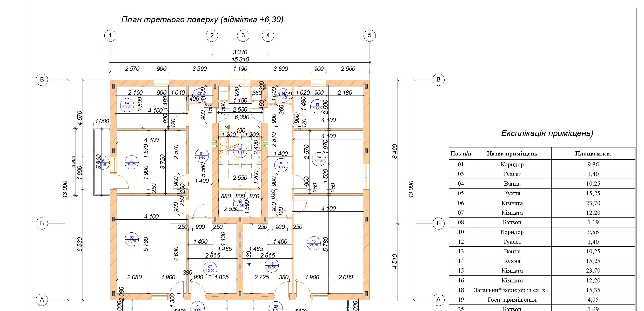Click grid axis marker 5 at top

pos(369,36)
